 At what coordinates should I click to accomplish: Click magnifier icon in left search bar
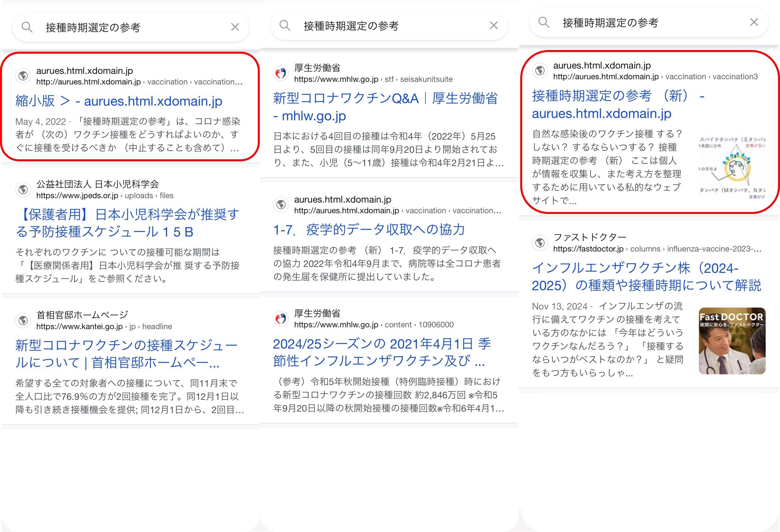(27, 27)
